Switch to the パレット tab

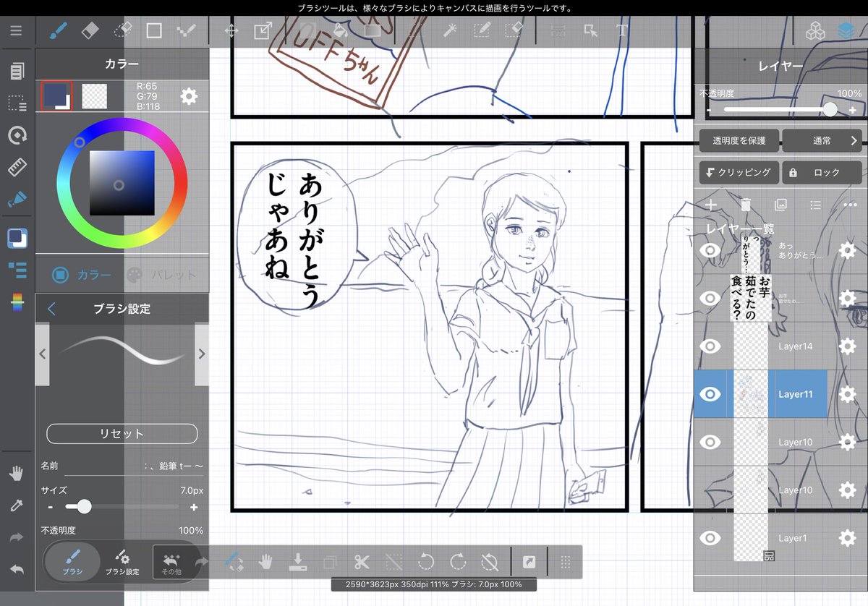[162, 275]
